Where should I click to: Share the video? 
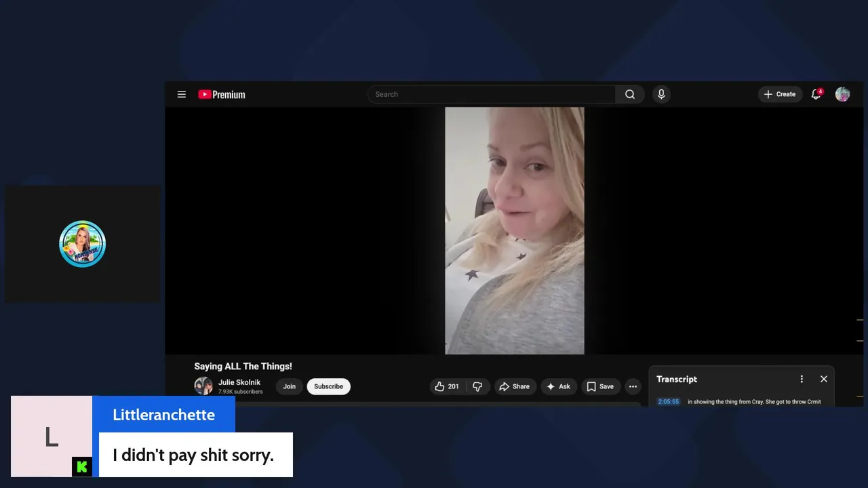[515, 386]
